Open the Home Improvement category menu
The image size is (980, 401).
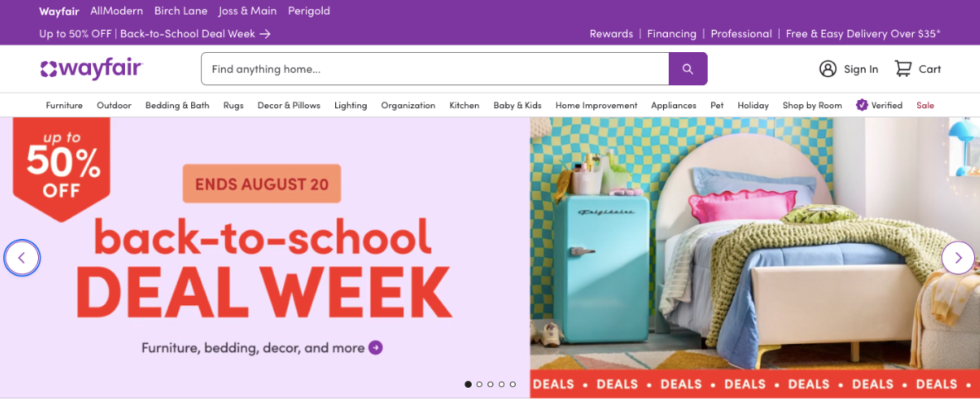point(596,106)
